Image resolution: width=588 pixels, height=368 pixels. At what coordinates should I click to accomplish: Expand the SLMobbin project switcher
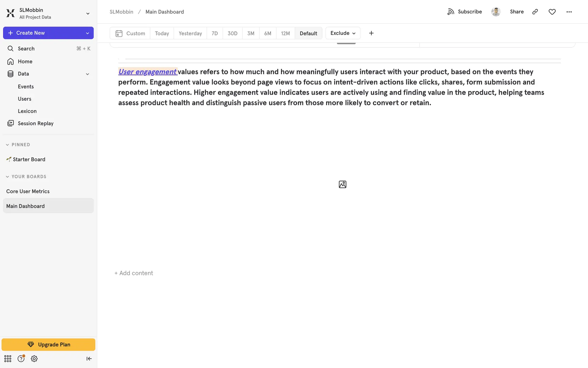88,13
